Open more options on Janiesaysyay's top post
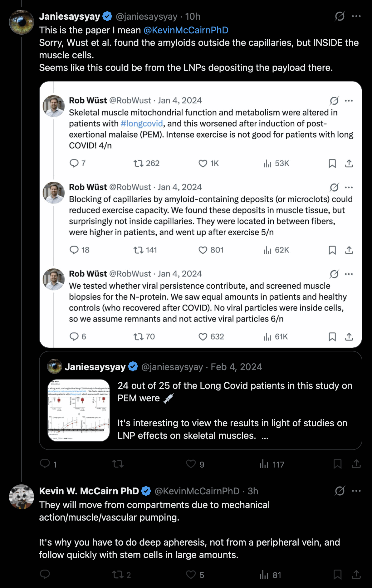372x588 pixels. point(356,16)
